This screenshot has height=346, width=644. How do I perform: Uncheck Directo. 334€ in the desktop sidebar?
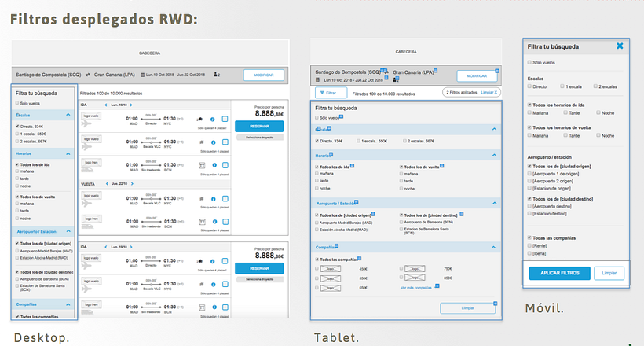(x=17, y=127)
